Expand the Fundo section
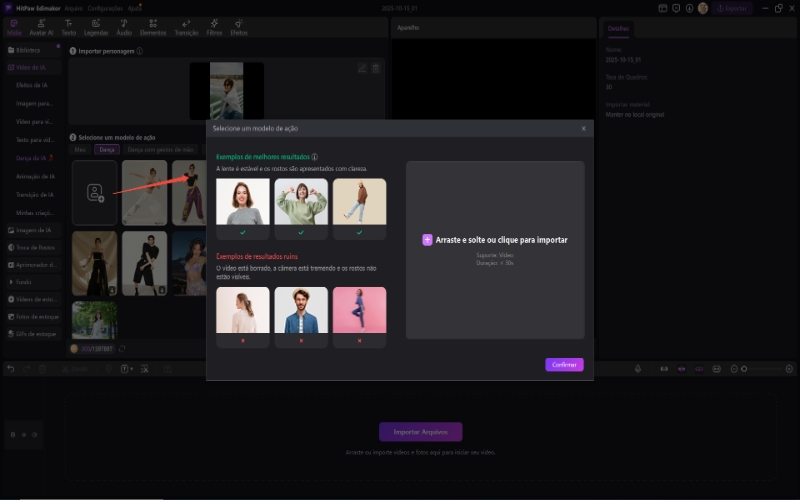This screenshot has height=500, width=800. click(x=33, y=282)
